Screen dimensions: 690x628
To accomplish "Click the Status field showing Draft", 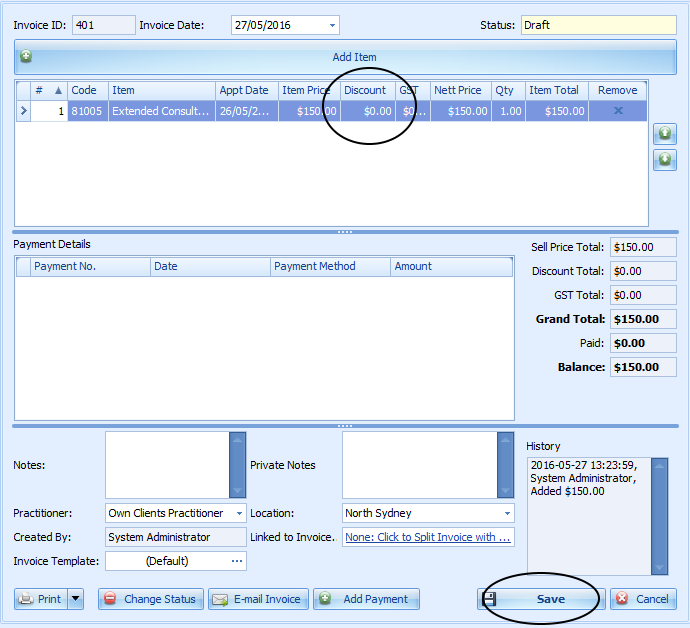I will 598,25.
